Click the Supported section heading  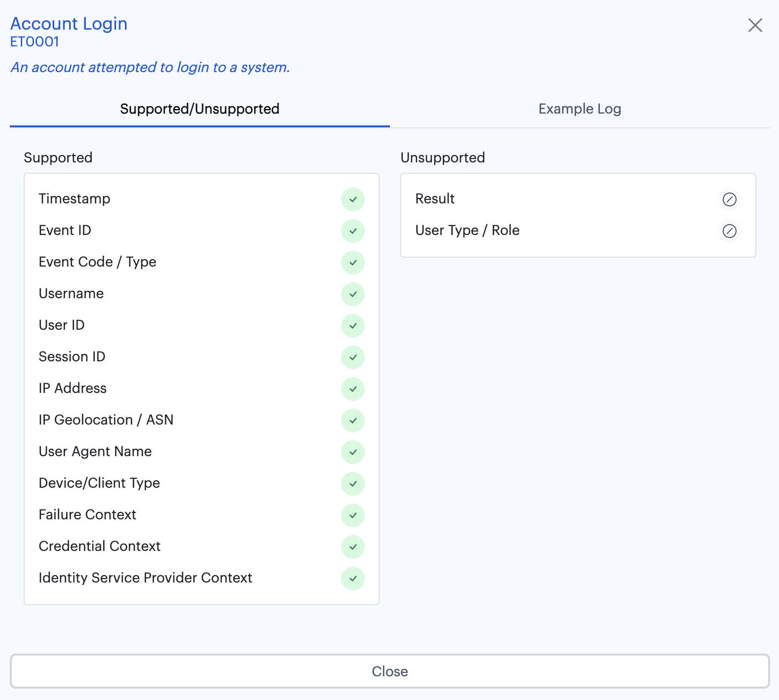tap(58, 157)
